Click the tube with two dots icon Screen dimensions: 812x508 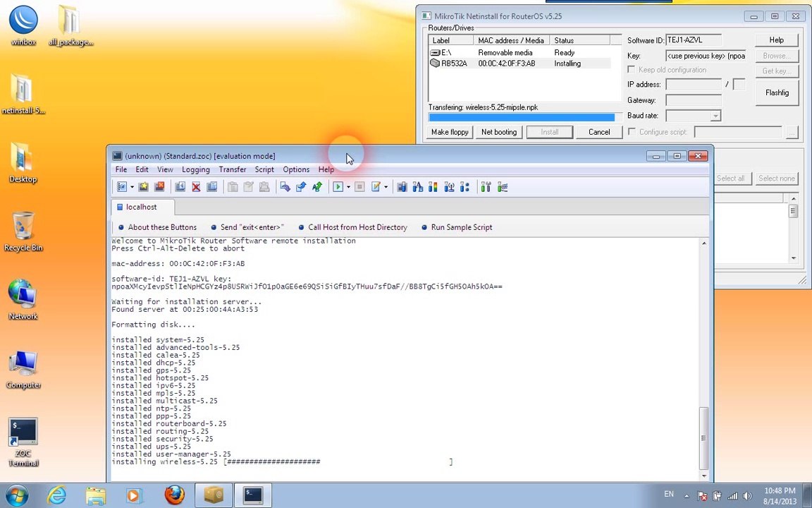tap(465, 187)
